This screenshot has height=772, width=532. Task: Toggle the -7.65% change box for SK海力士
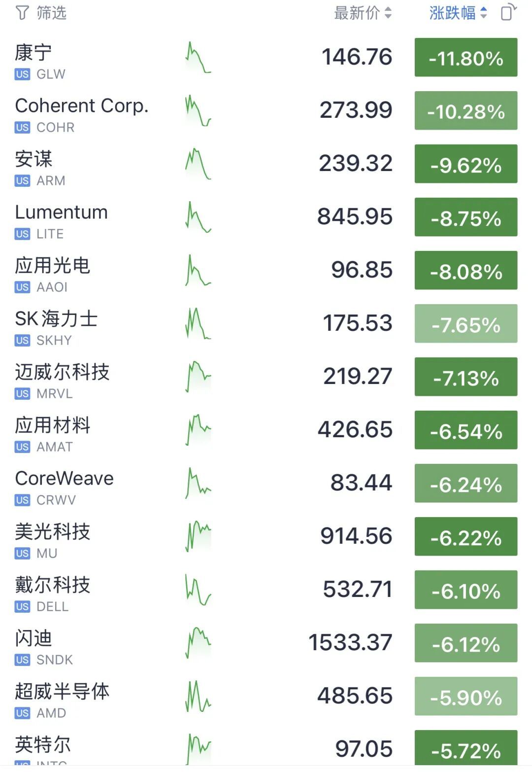tap(466, 323)
